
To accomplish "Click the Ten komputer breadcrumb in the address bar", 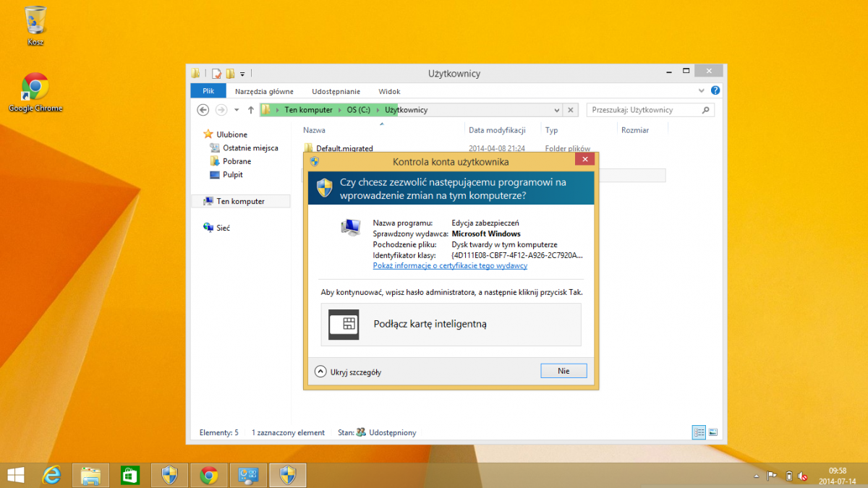I will pos(309,110).
